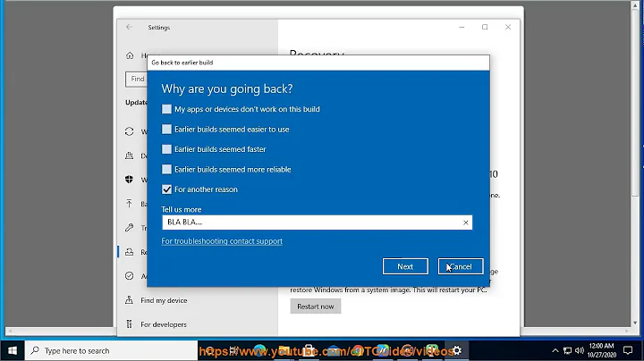Close the Settings window

[x=508, y=27]
